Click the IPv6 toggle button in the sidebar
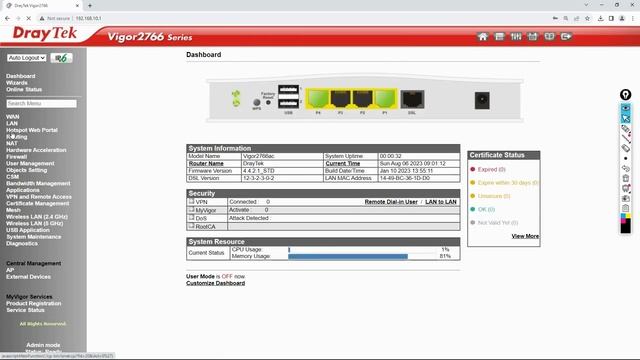 click(x=62, y=58)
